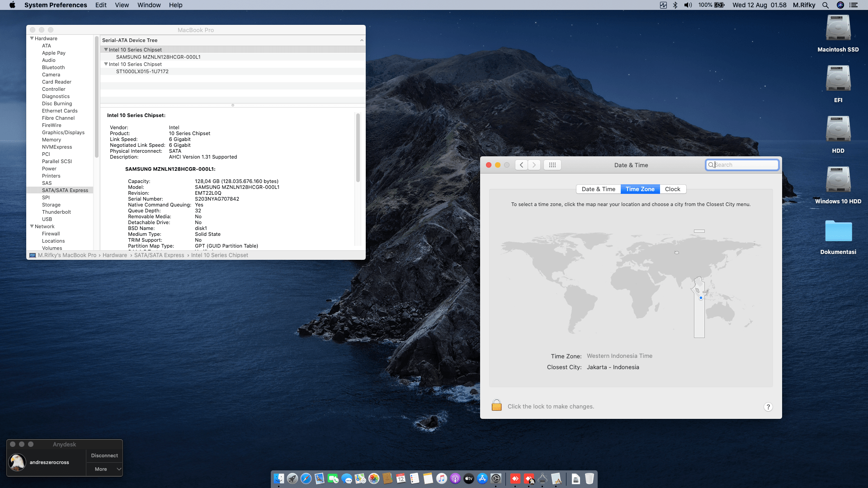Open the Macintosh SSD desktop drive
Screen dimensions: 868x488
[x=838, y=29]
